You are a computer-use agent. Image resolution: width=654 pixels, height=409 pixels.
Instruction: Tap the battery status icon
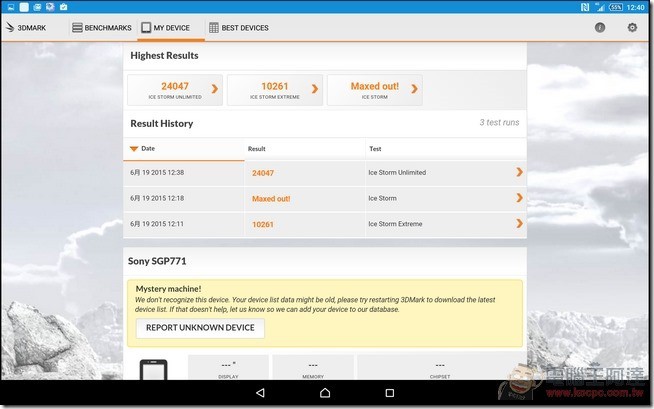(x=614, y=7)
